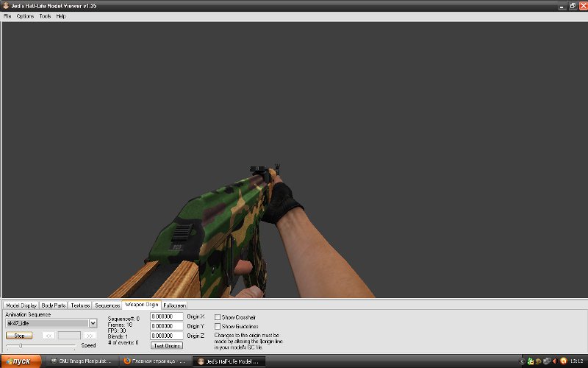Image resolution: width=588 pixels, height=368 pixels.
Task: Step to previous frame with << button
Action: [x=49, y=336]
